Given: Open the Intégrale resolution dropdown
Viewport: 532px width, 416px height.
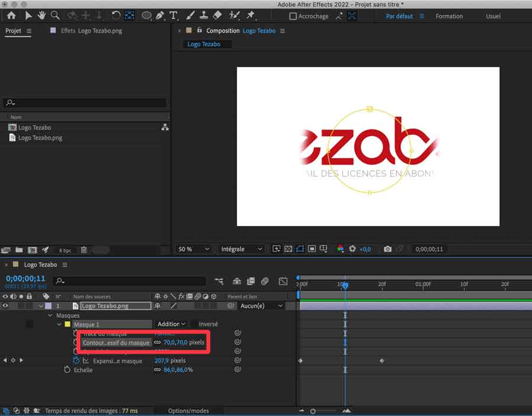Looking at the screenshot, I should point(242,249).
